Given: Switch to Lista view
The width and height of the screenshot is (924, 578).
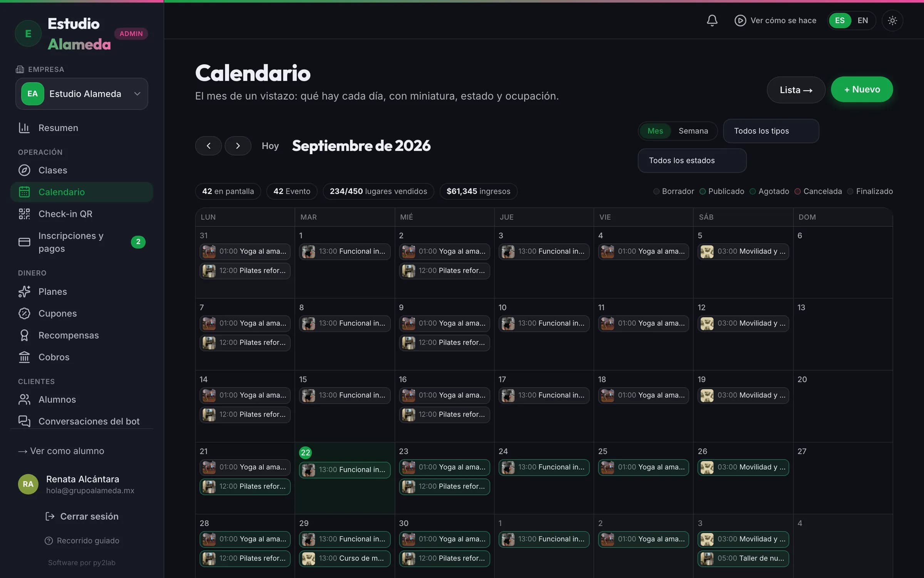Looking at the screenshot, I should click(796, 90).
